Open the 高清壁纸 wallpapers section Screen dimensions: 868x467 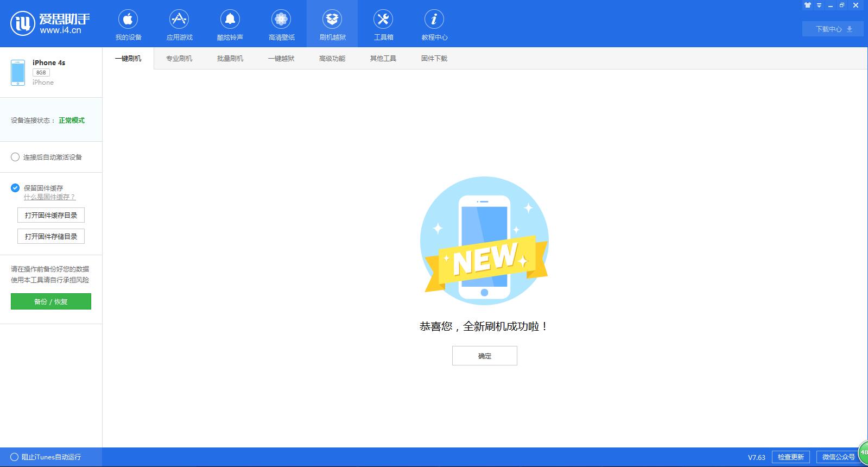pyautogui.click(x=281, y=24)
